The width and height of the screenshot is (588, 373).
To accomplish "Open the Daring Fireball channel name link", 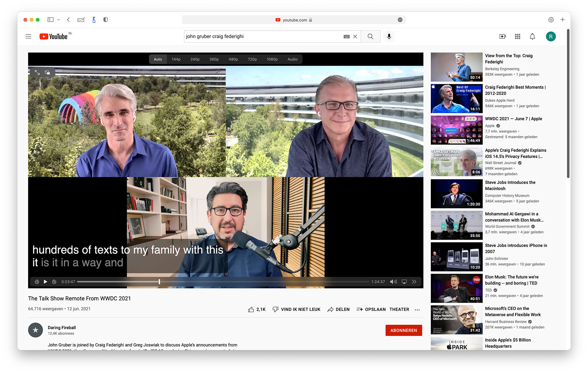I will 62,328.
